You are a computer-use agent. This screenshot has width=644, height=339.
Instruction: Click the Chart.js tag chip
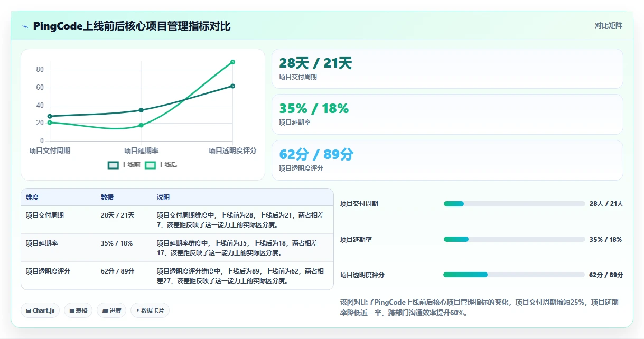click(x=40, y=310)
